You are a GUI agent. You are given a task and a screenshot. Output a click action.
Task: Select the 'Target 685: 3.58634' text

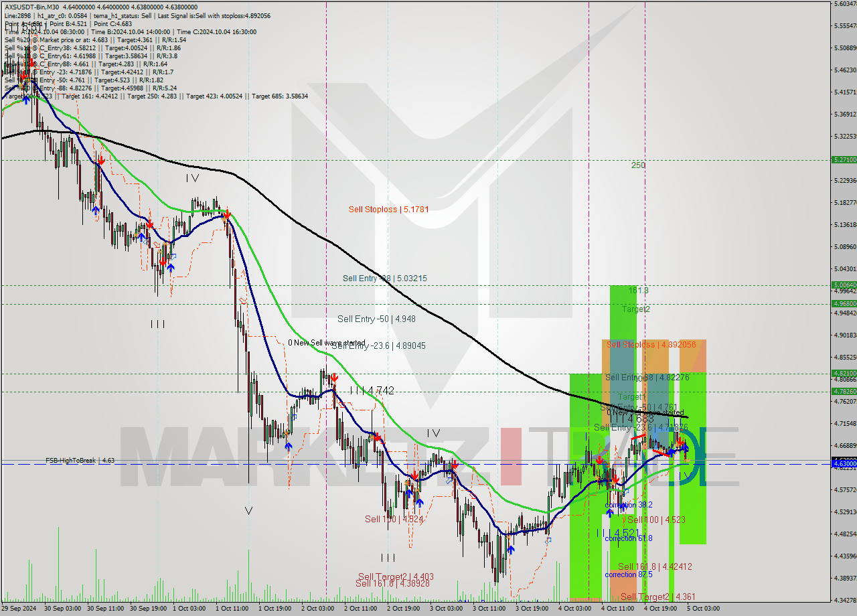(279, 96)
